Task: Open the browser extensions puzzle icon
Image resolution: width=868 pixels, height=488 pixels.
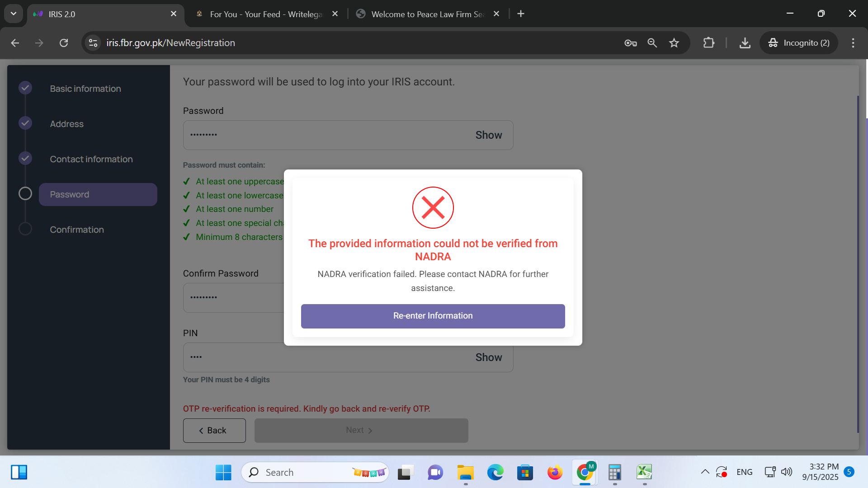Action: (708, 43)
